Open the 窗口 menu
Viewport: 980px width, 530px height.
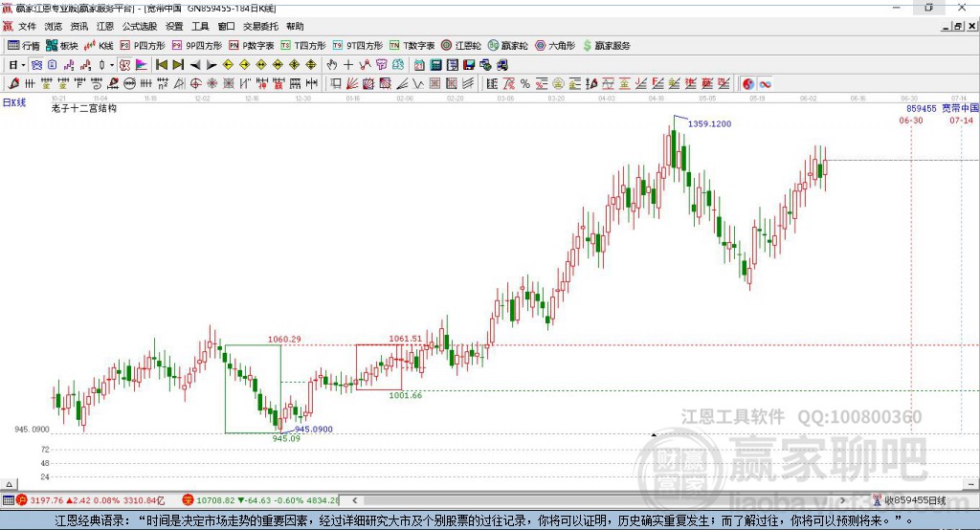226,26
